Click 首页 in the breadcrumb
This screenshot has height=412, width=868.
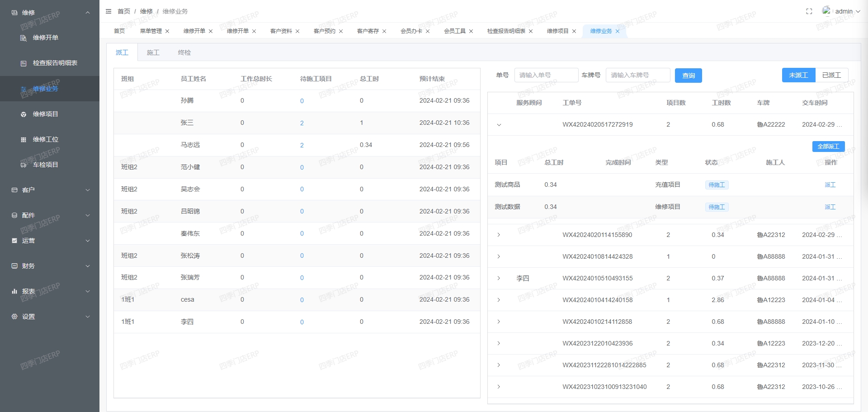(124, 11)
